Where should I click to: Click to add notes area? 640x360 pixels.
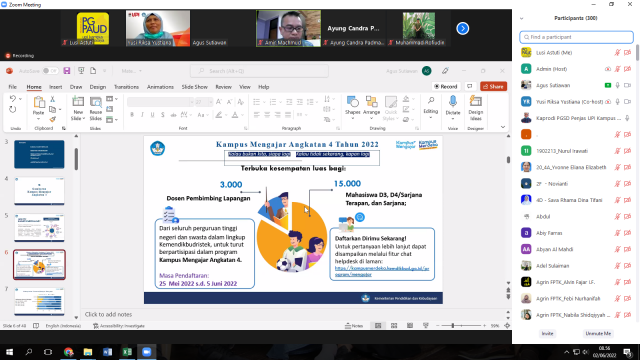pos(108,314)
